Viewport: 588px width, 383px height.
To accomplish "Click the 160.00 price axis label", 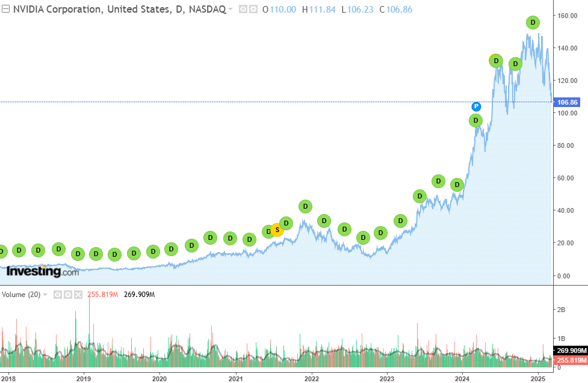I will point(568,16).
